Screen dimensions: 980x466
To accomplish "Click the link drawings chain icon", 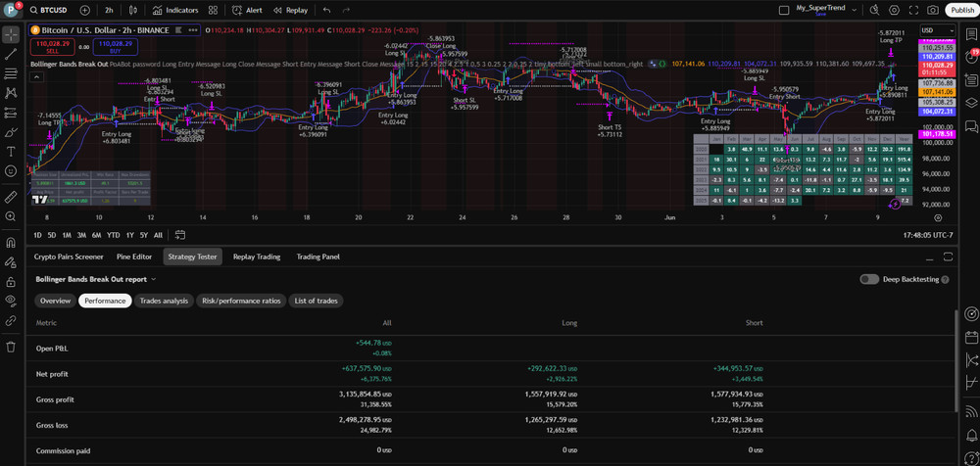I will pyautogui.click(x=11, y=320).
